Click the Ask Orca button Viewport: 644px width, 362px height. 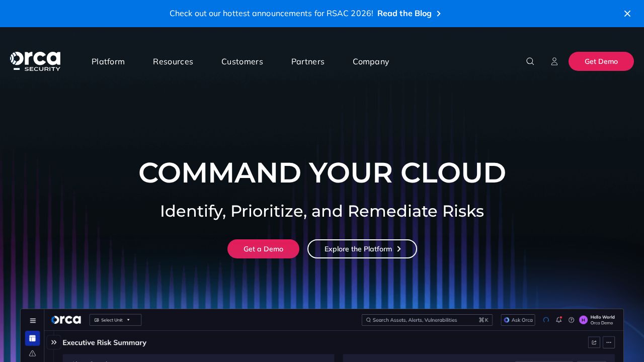(518, 320)
